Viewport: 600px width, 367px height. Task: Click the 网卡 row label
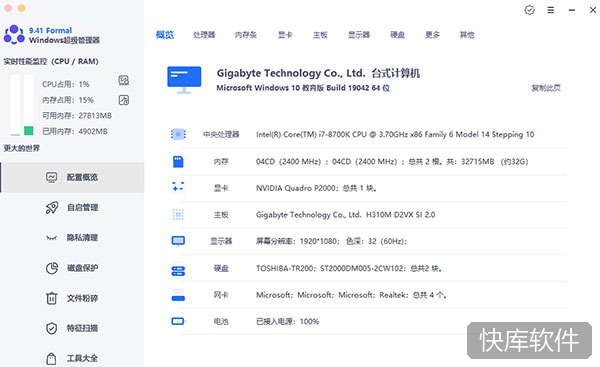click(221, 295)
